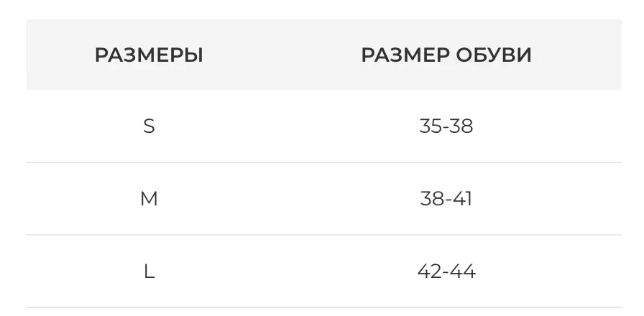Image resolution: width=644 pixels, height=316 pixels.
Task: Click the gray header area between the two headers
Action: 282,55
